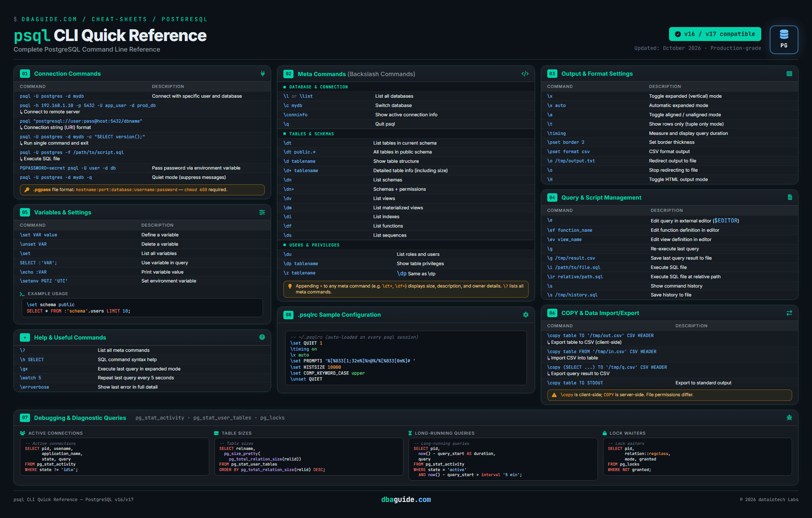Viewport: 812px width, 518px height.
Task: Click the hourglass icon beside LONG-RUNNING QUERIES
Action: click(x=410, y=433)
